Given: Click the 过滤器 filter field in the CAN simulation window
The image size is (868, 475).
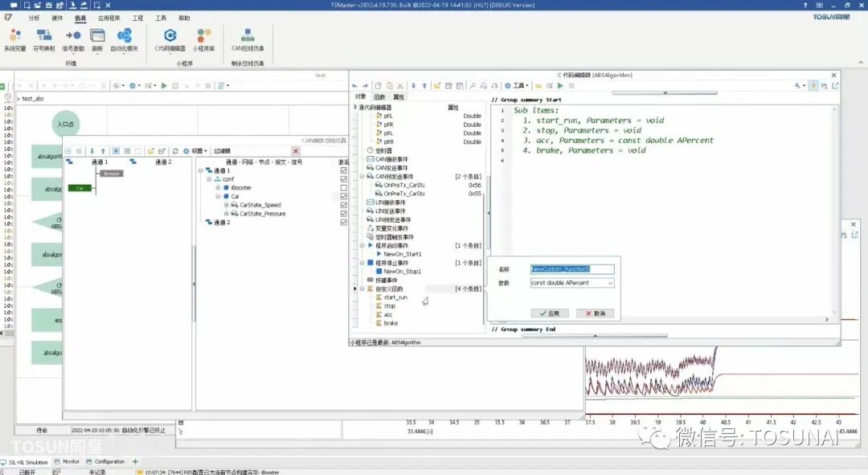Looking at the screenshot, I should [252, 151].
